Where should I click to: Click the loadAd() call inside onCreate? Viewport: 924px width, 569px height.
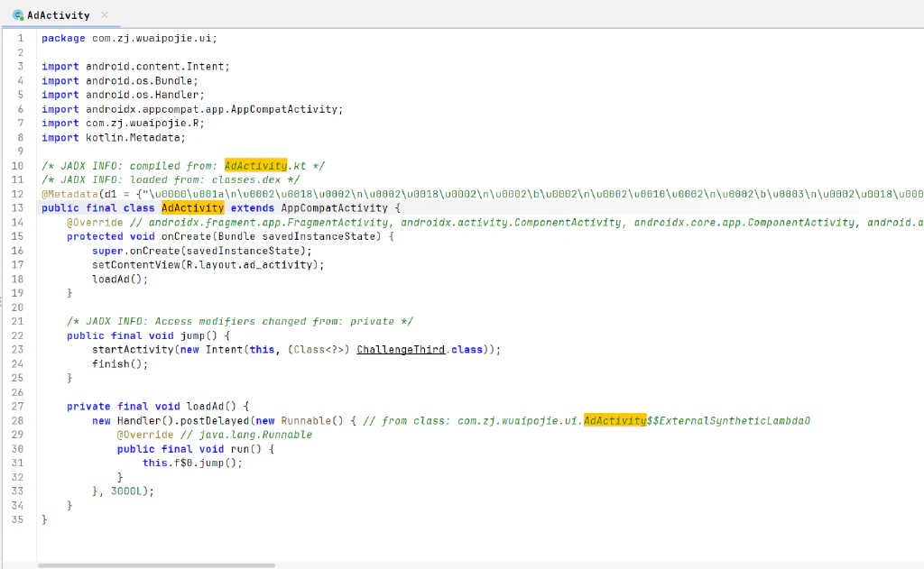click(x=120, y=280)
